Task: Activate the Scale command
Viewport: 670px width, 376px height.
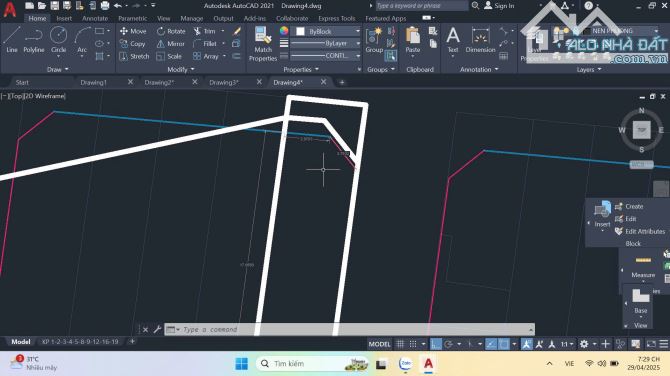Action: [169, 56]
